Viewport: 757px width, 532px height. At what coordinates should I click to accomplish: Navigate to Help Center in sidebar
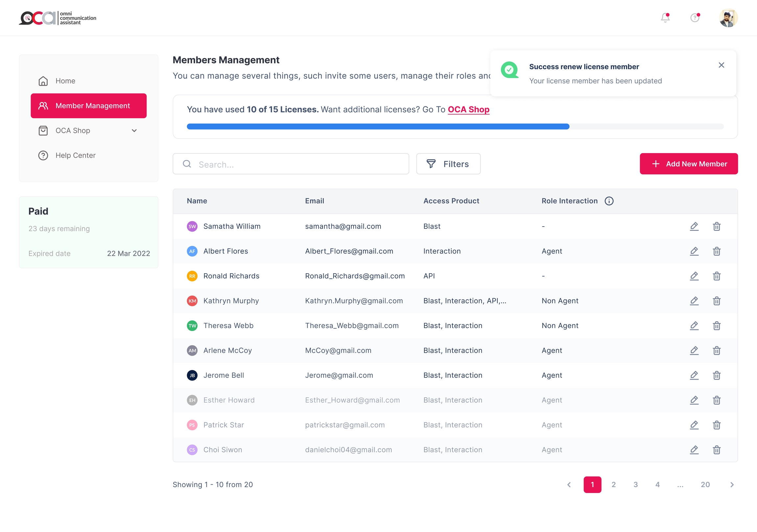(x=75, y=156)
